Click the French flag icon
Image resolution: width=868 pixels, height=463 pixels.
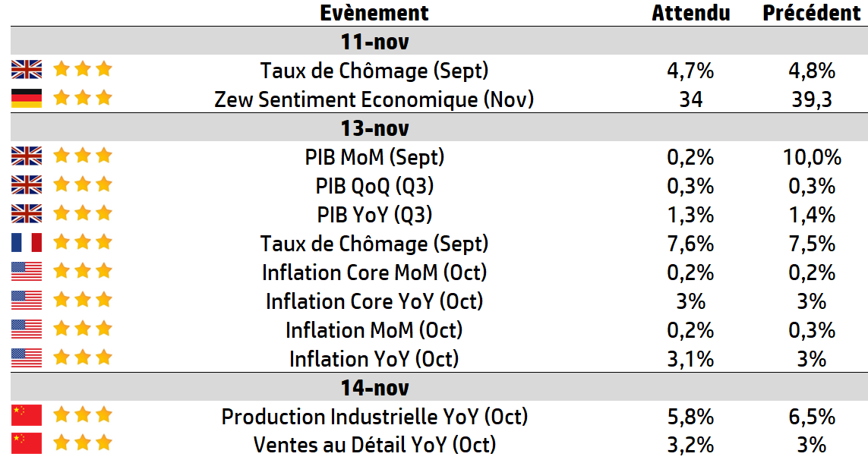tap(27, 243)
